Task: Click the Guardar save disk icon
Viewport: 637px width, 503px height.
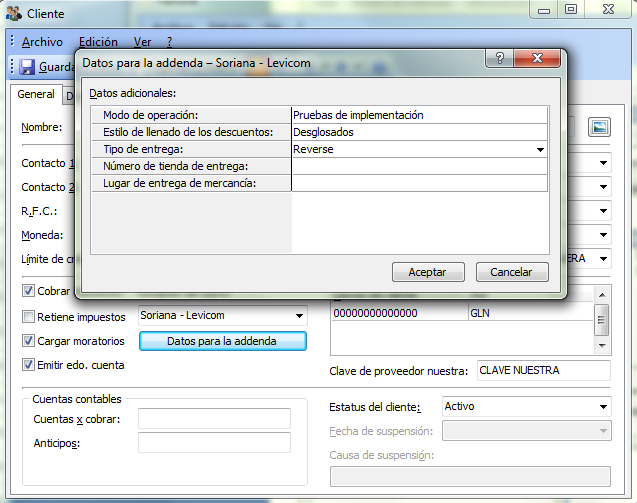Action: (27, 67)
